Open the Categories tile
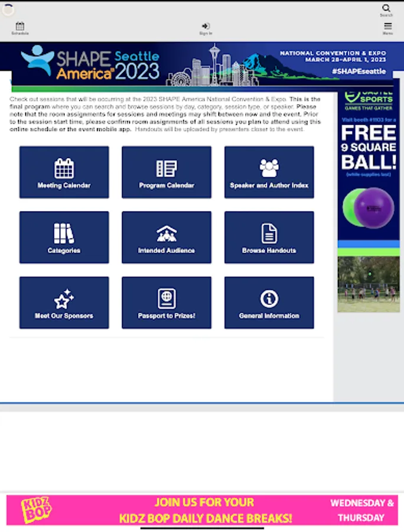Screen dimensions: 404x532 coord(64,237)
